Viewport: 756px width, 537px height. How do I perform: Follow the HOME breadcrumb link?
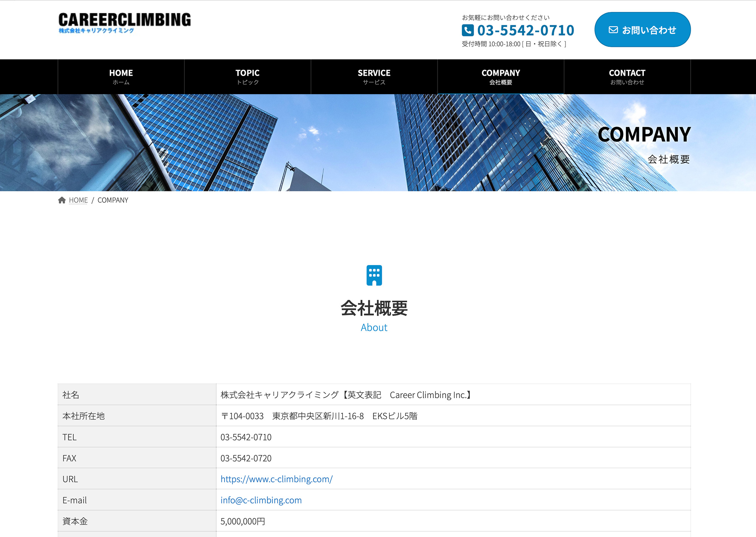tap(78, 200)
